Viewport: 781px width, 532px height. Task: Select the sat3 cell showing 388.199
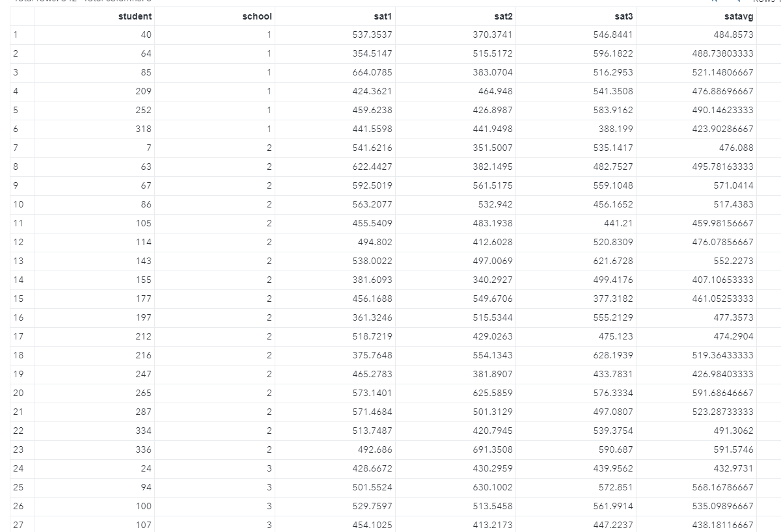pyautogui.click(x=615, y=129)
